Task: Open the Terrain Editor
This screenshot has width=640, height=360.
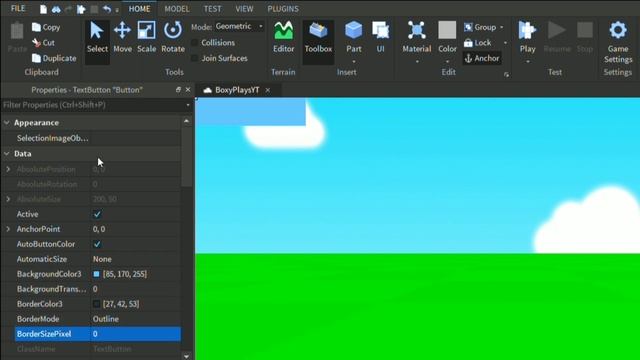Action: coord(283,38)
